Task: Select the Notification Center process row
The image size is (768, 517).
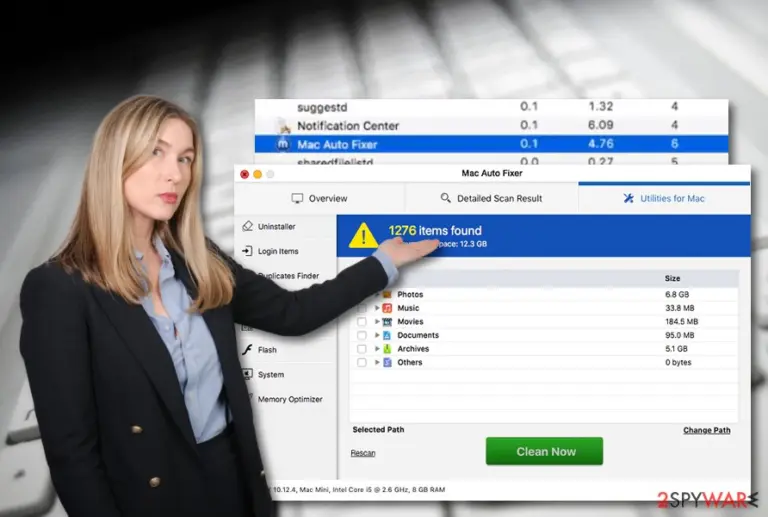Action: click(x=491, y=126)
